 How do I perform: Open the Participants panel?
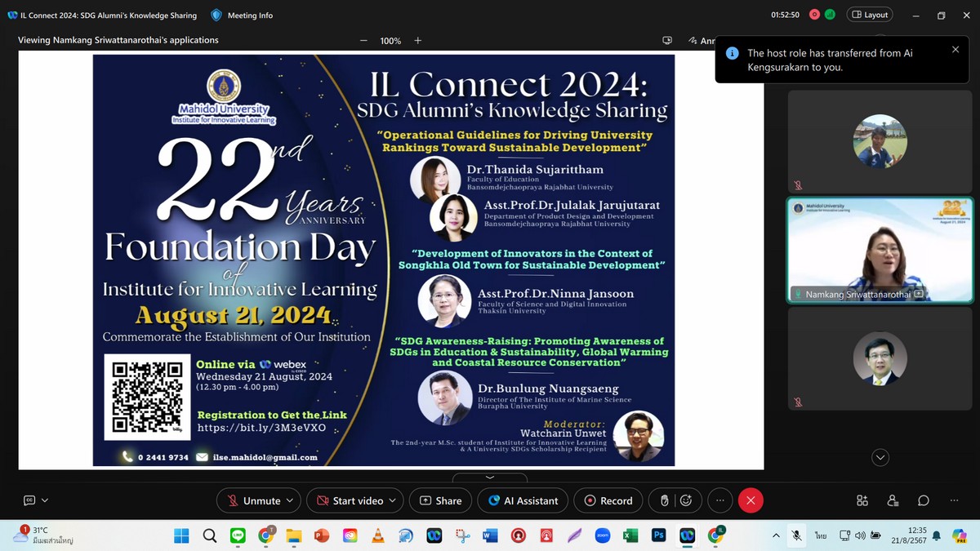[893, 500]
